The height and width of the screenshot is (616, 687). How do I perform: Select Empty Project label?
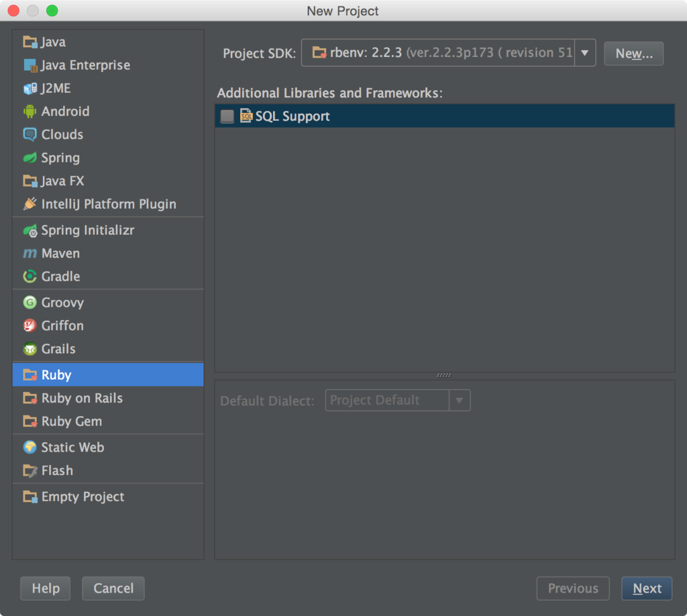[x=83, y=497]
